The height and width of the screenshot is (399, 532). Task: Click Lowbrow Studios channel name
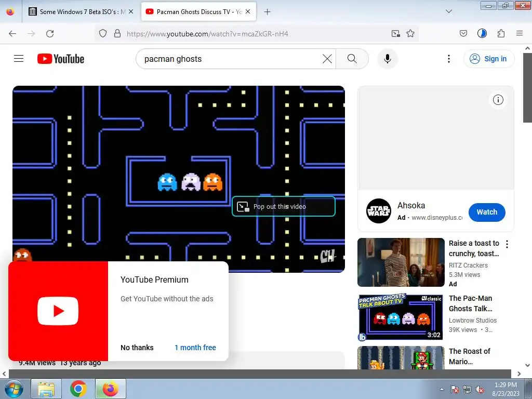(473, 320)
